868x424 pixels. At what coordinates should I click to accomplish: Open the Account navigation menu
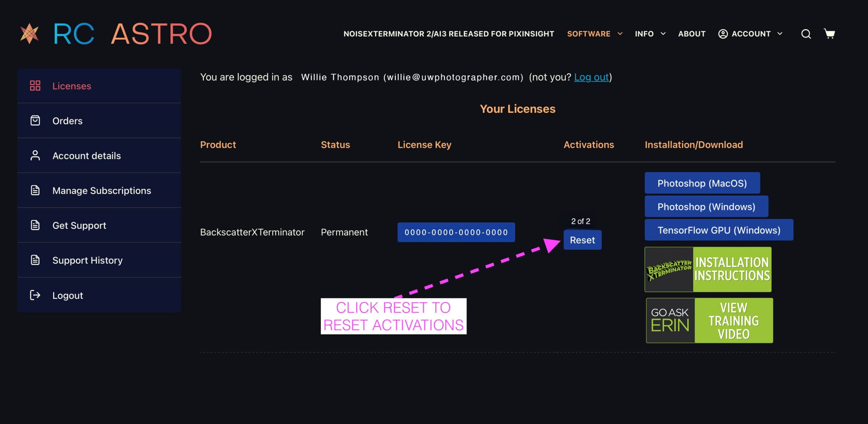click(751, 34)
